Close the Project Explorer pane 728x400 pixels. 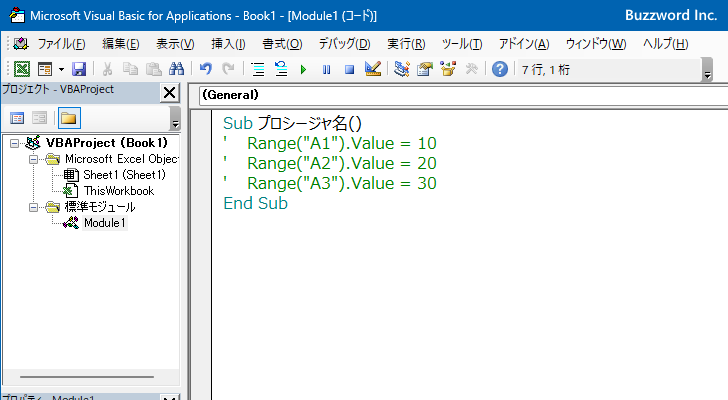[169, 92]
